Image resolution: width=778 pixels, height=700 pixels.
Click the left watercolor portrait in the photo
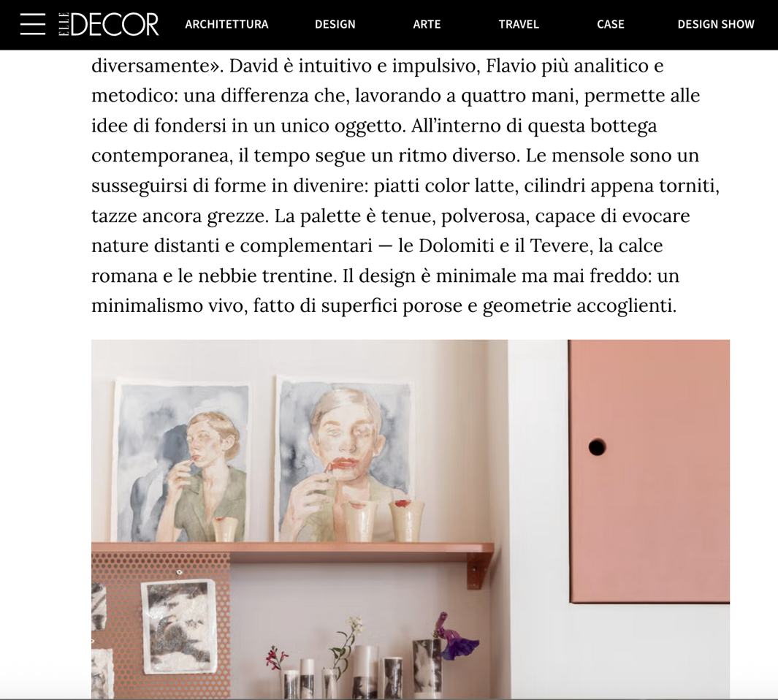tap(180, 461)
